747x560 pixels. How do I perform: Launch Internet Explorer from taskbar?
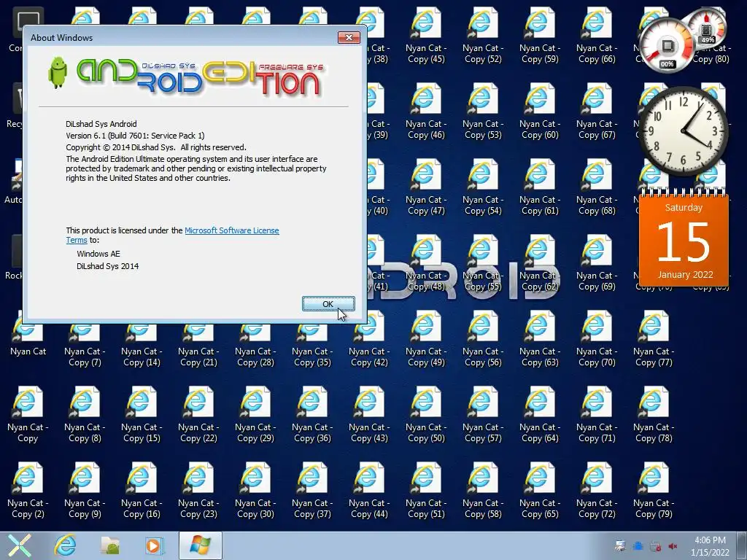click(65, 545)
